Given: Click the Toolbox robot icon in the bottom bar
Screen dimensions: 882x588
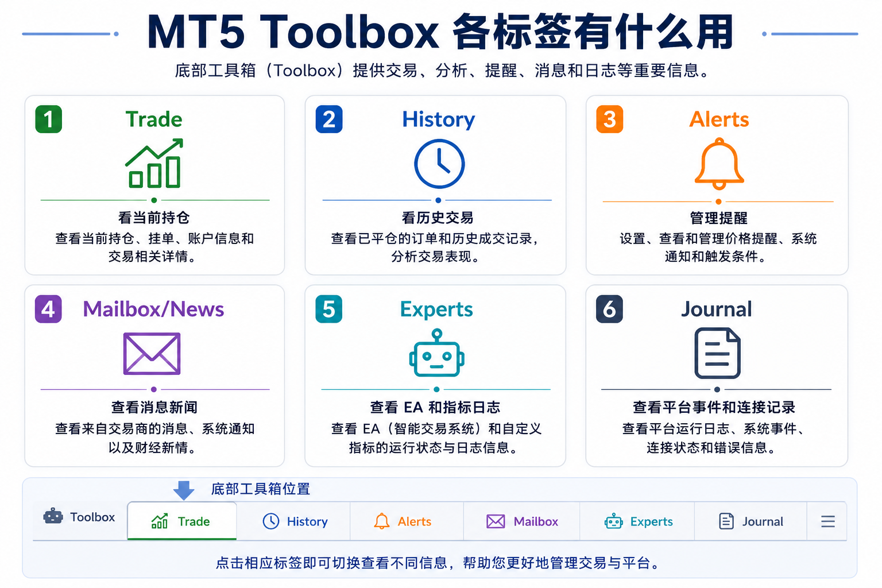Looking at the screenshot, I should pos(53,516).
